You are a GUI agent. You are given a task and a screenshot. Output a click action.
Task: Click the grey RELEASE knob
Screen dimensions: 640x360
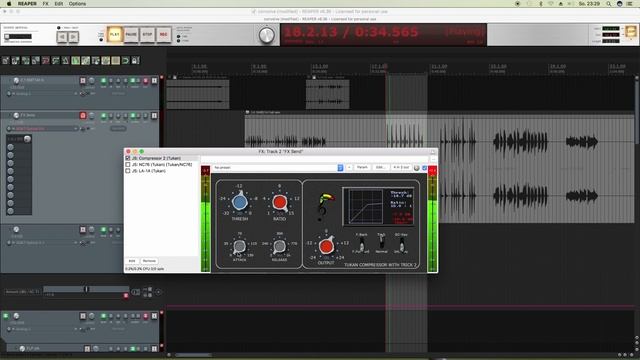pyautogui.click(x=279, y=246)
